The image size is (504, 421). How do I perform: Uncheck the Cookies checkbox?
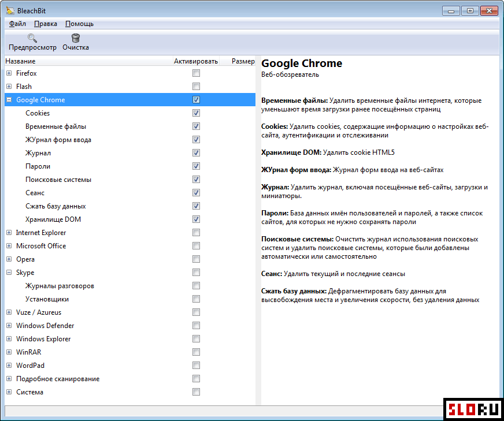(196, 113)
